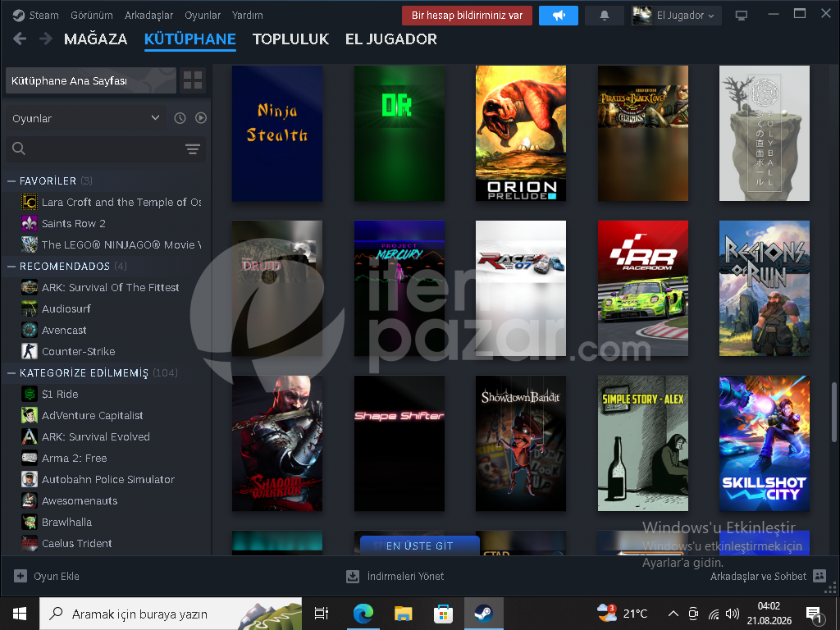Image resolution: width=840 pixels, height=630 pixels.
Task: Click Bir hesap bildiriminiz var button
Action: pyautogui.click(x=467, y=16)
